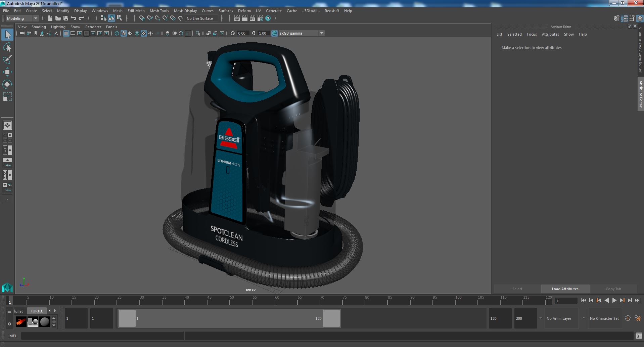Viewport: 644px width, 347px height.
Task: Click the range slider left handle
Action: tap(127, 318)
